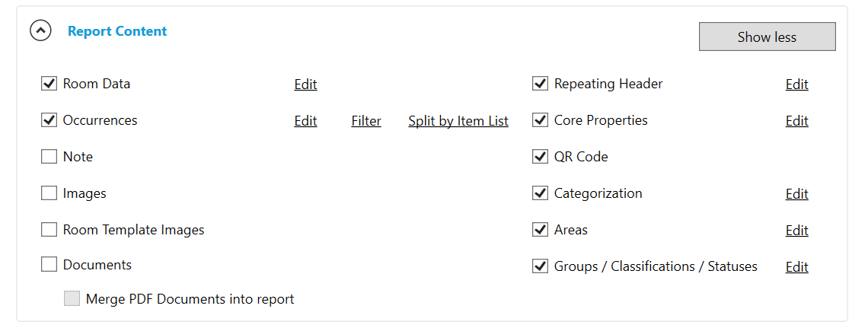Disable Core Properties checkbox
The width and height of the screenshot is (868, 328).
(541, 120)
